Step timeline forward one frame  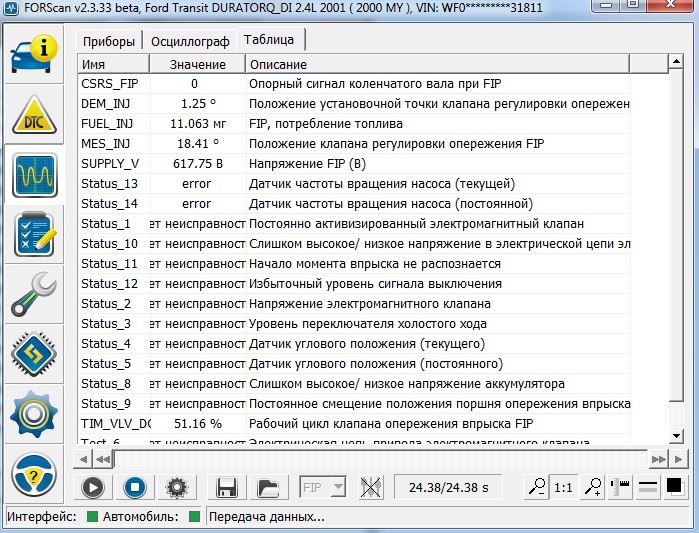[678, 459]
